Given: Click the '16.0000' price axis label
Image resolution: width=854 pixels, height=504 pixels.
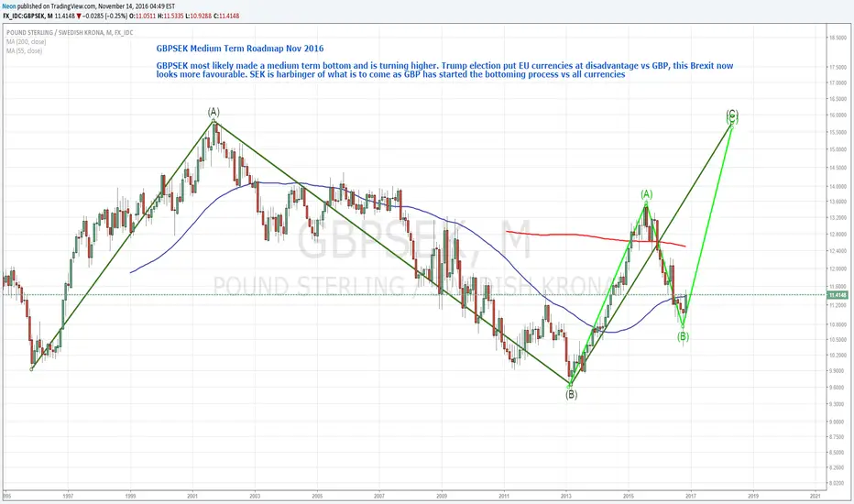Looking at the screenshot, I should pos(838,115).
